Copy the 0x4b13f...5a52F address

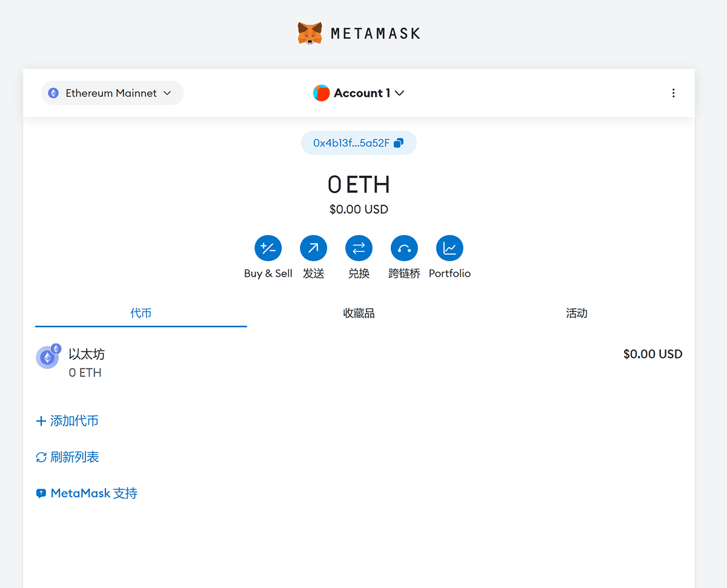[351, 143]
